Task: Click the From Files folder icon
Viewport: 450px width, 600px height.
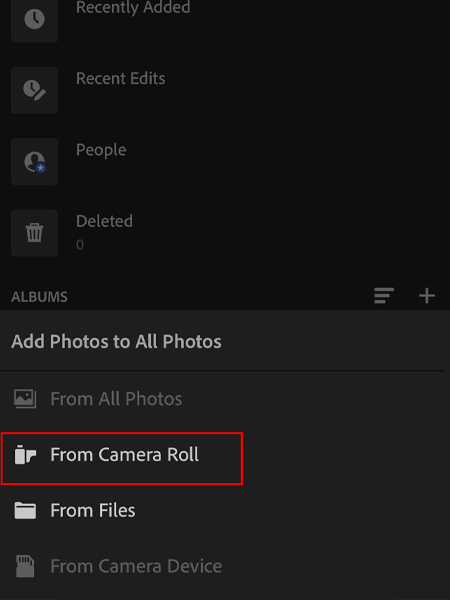Action: pyautogui.click(x=25, y=510)
